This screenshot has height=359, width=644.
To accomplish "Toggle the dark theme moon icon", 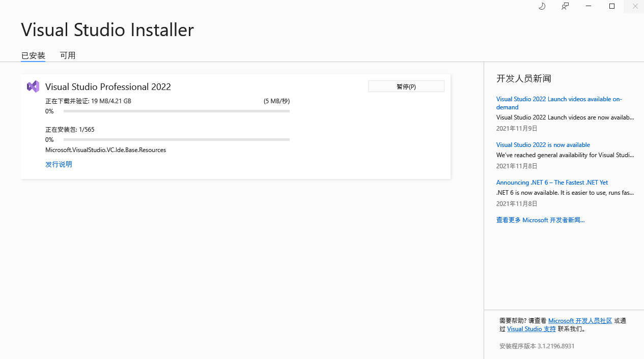I will tap(542, 6).
